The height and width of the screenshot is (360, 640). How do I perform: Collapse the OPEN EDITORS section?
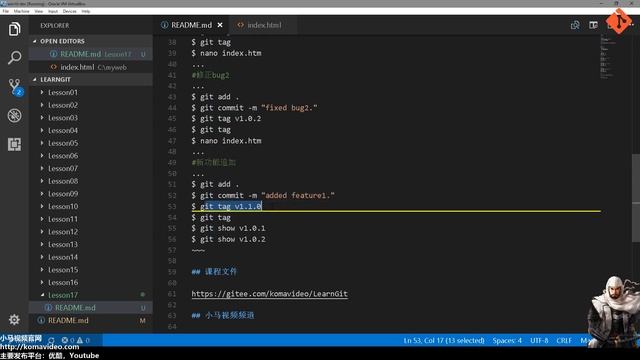(91, 41)
